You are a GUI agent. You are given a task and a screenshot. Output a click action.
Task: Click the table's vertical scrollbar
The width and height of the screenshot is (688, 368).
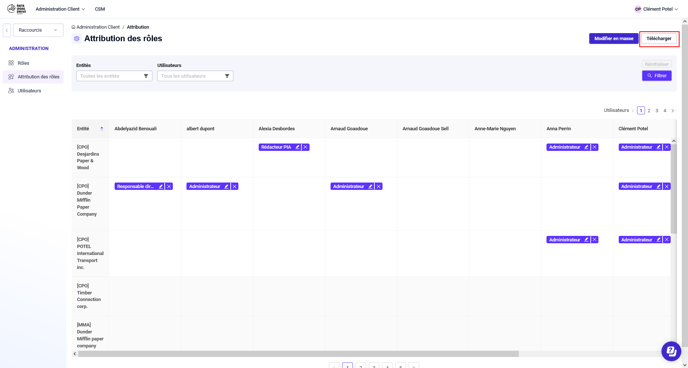click(674, 189)
